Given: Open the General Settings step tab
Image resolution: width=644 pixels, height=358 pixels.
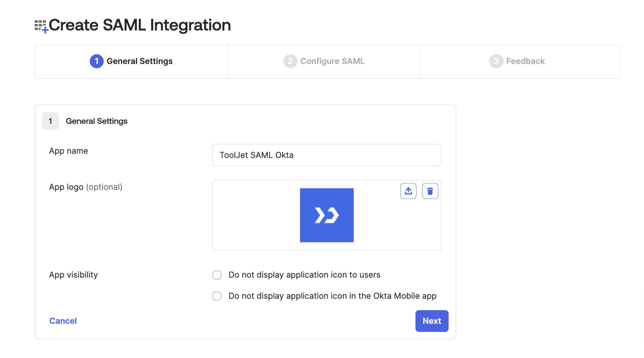Looking at the screenshot, I should tap(139, 61).
